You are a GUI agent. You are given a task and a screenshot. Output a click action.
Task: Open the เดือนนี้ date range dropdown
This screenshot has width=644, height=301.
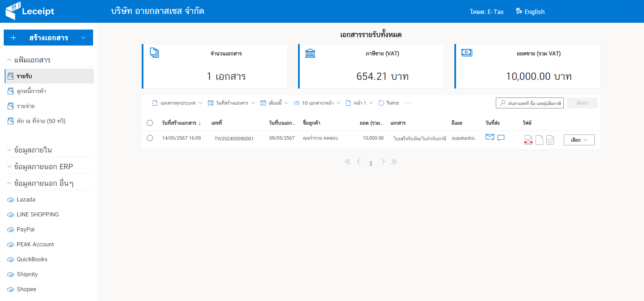click(x=274, y=103)
